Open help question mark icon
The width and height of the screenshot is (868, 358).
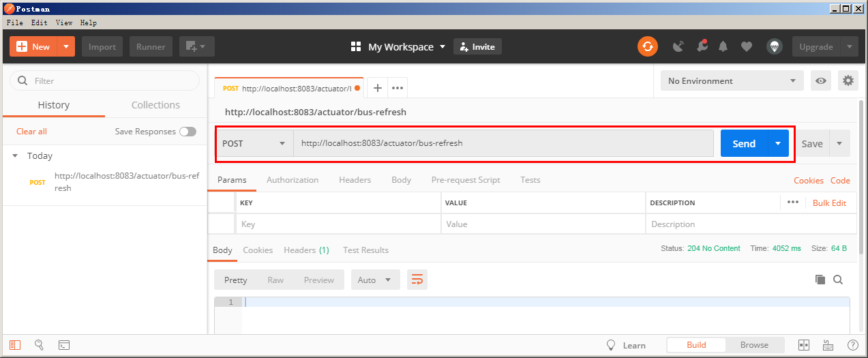coord(853,345)
